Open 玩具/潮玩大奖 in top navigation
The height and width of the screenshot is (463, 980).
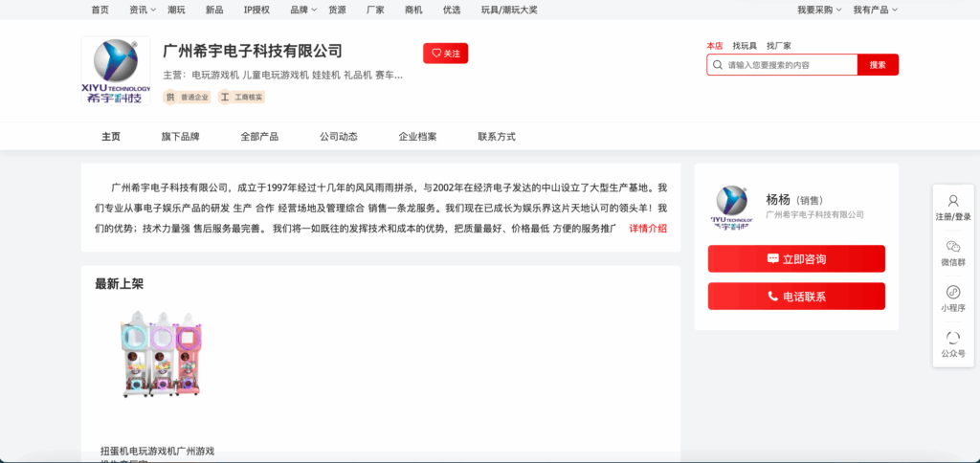click(x=509, y=10)
